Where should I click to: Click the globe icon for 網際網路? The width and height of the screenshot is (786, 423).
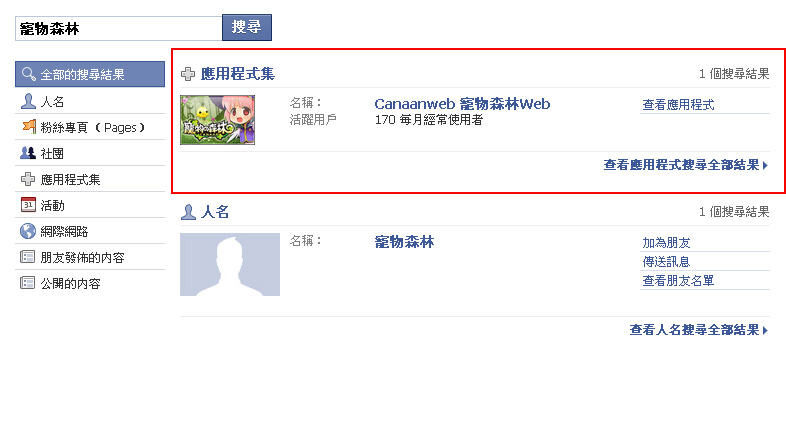coord(28,231)
